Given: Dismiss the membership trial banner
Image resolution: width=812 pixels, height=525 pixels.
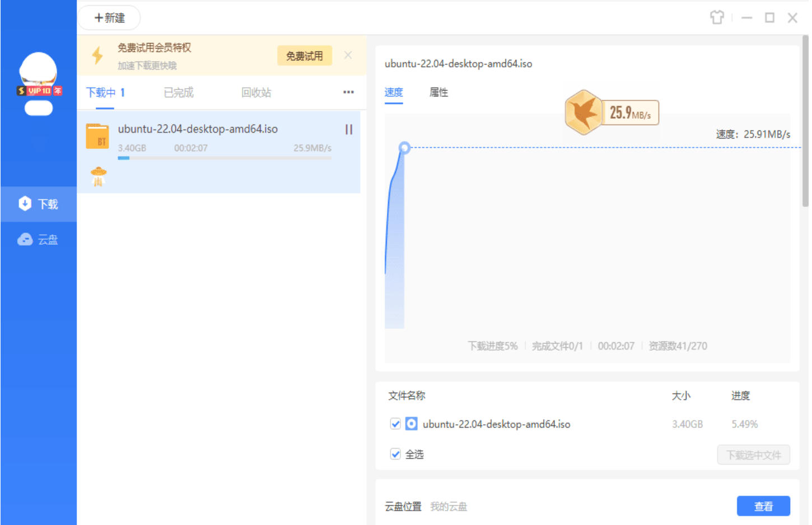Looking at the screenshot, I should 348,55.
